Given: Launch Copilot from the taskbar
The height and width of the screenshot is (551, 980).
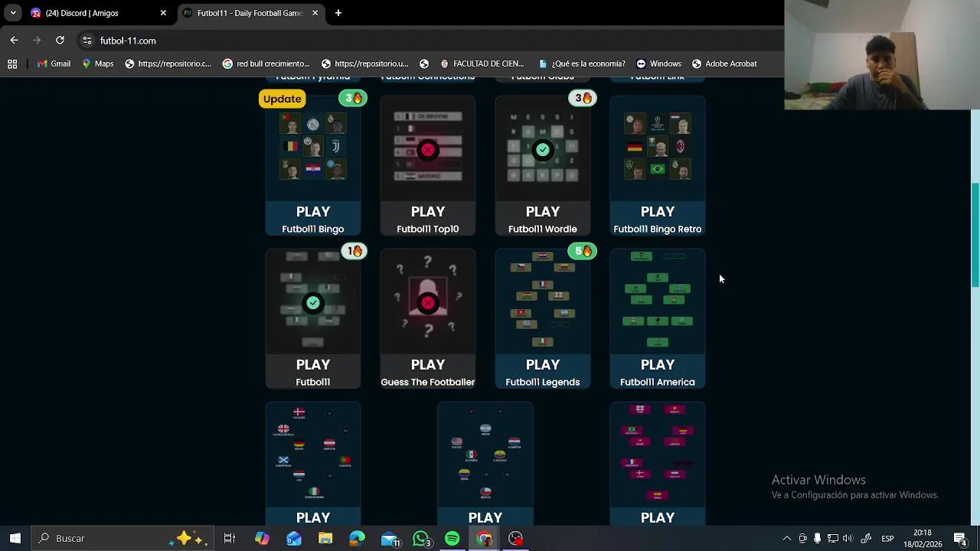Looking at the screenshot, I should coord(262,538).
